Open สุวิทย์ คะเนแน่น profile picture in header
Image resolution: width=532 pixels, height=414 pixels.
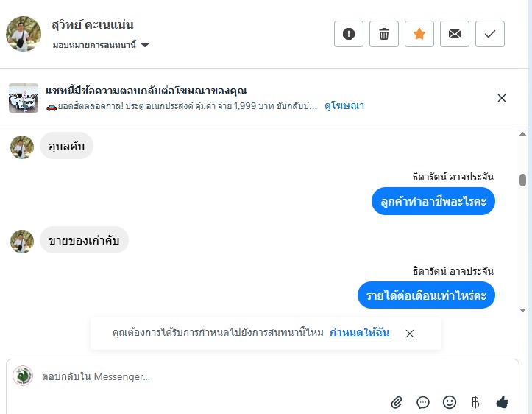coord(24,34)
